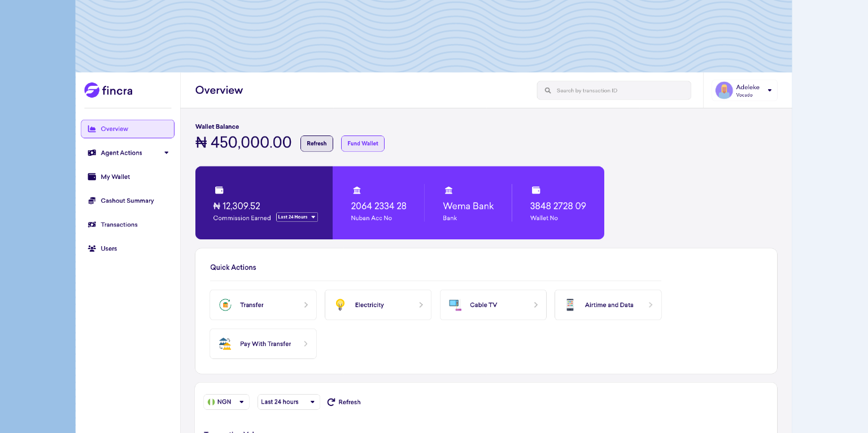Click the wallet icon above Wallet No
Viewport: 868px width, 433px height.
click(536, 190)
